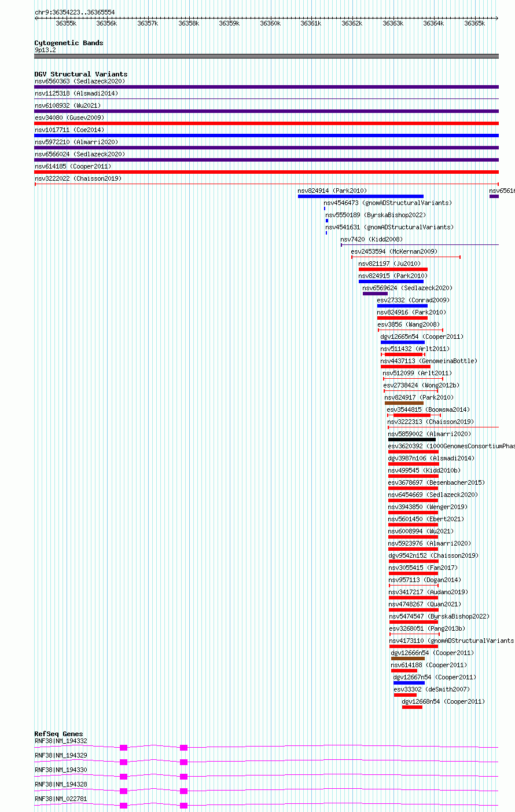Click the nsv6560363 (Sedlazeck2020) variant bar

[266, 87]
